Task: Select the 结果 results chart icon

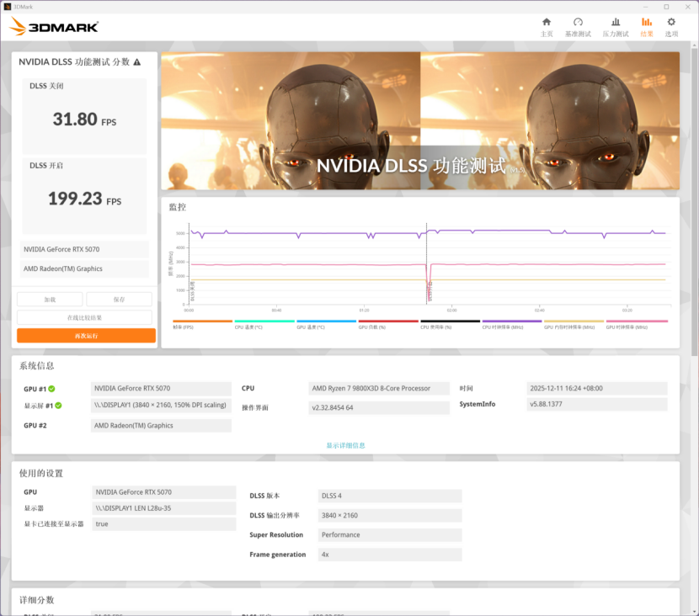Action: pyautogui.click(x=647, y=23)
